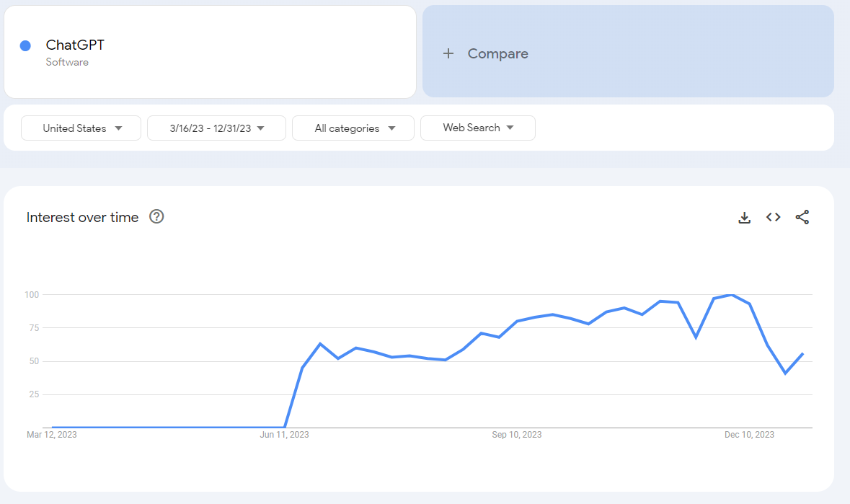The image size is (850, 504).
Task: Click the plus icon next to Compare
Action: [x=448, y=53]
